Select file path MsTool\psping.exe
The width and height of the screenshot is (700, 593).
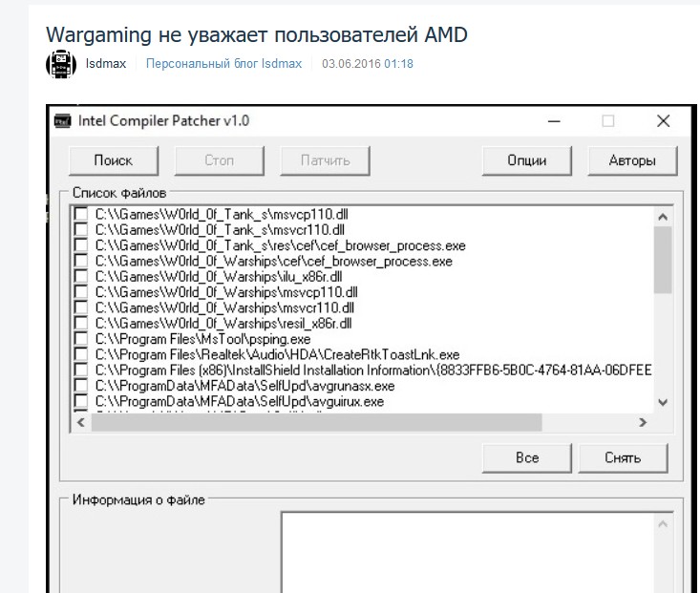tap(202, 339)
